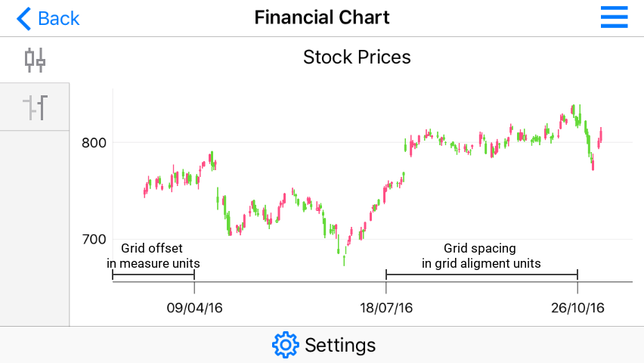Tap the last pink candlestick on the chart
This screenshot has width=644, height=363.
pyautogui.click(x=600, y=138)
